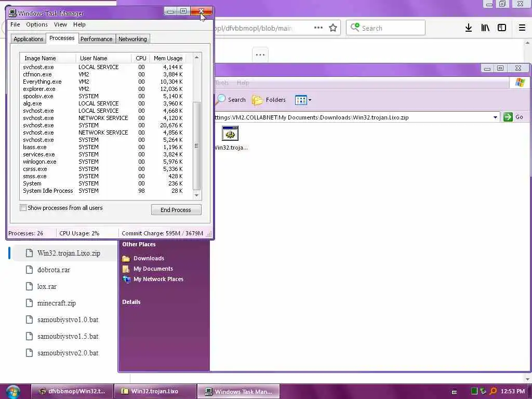The width and height of the screenshot is (532, 399).
Task: Open the Firefox hamburger menu
Action: [522, 28]
